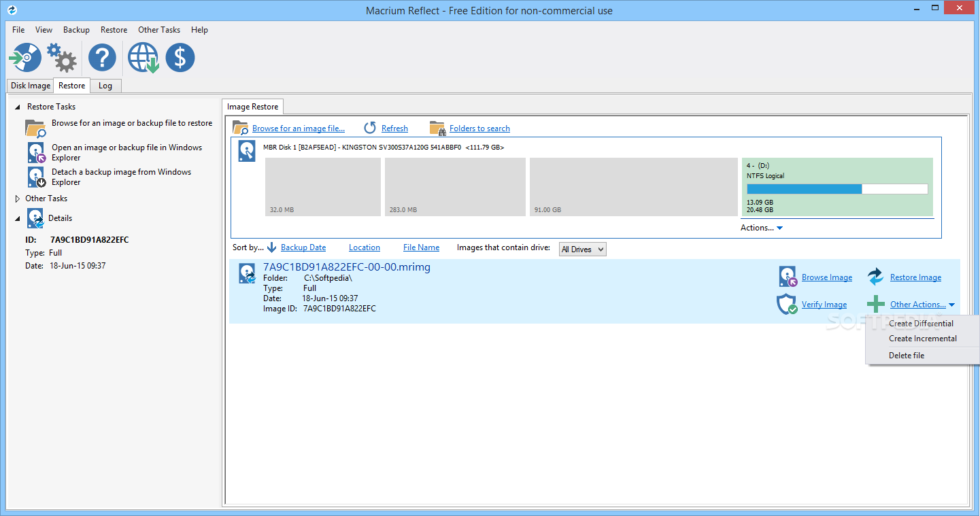Expand the Other Tasks section
The width and height of the screenshot is (980, 516).
tap(17, 199)
